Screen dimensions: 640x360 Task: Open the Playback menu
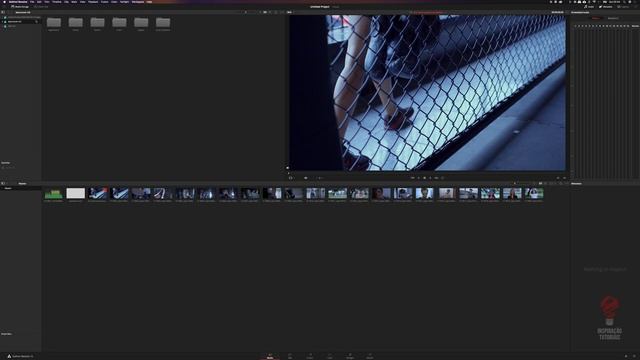click(x=93, y=2)
